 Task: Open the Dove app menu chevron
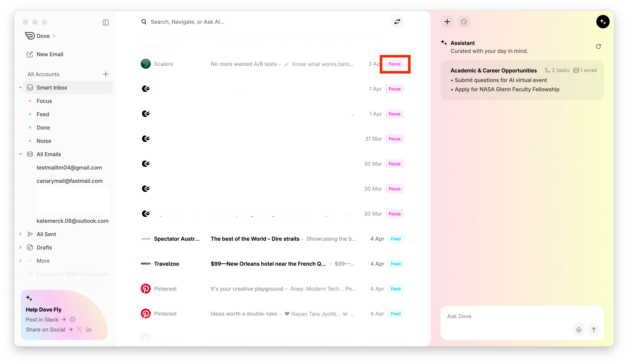click(54, 36)
